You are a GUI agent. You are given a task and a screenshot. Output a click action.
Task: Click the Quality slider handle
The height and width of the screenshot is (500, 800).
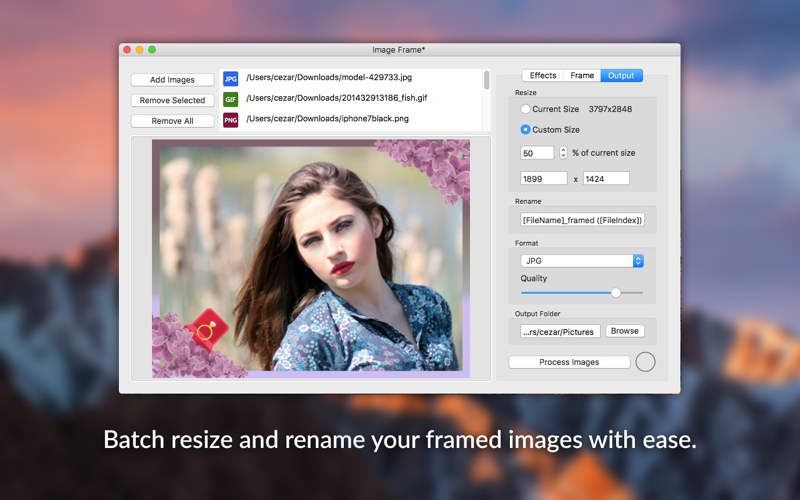tap(615, 292)
